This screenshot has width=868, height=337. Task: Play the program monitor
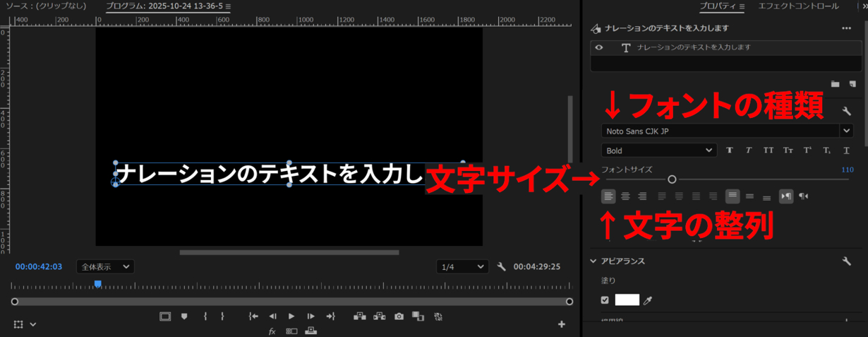(x=291, y=317)
